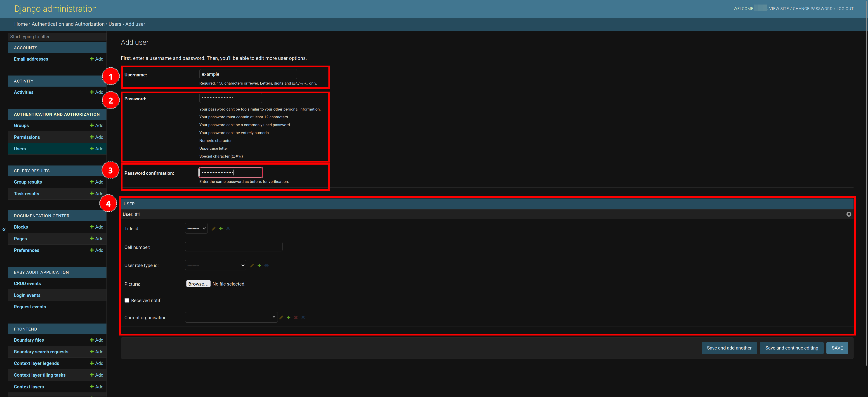Open Login events in the sidebar
The height and width of the screenshot is (397, 868).
27,295
